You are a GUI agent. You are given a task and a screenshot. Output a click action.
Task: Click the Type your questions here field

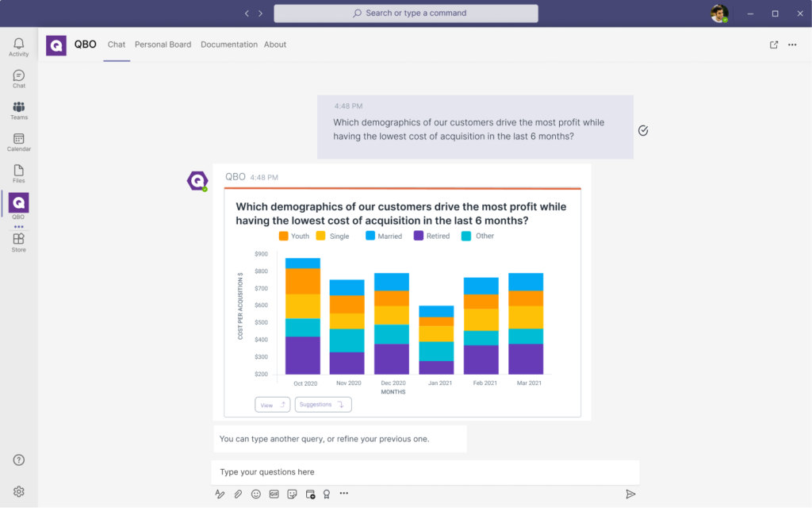coord(424,472)
